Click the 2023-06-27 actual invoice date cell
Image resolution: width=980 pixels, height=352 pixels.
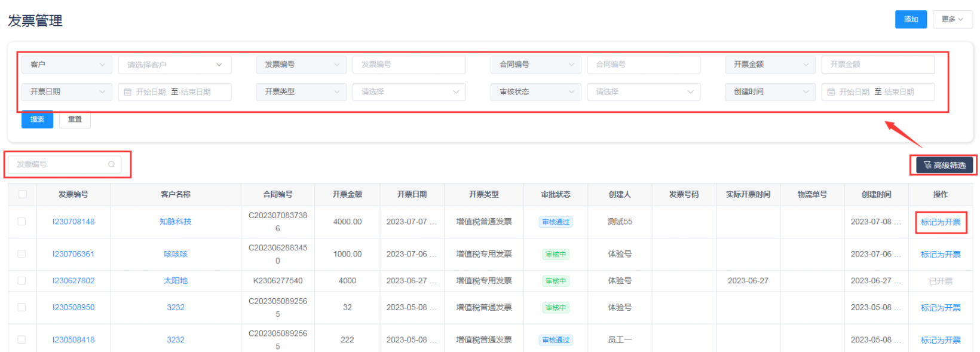pyautogui.click(x=748, y=280)
